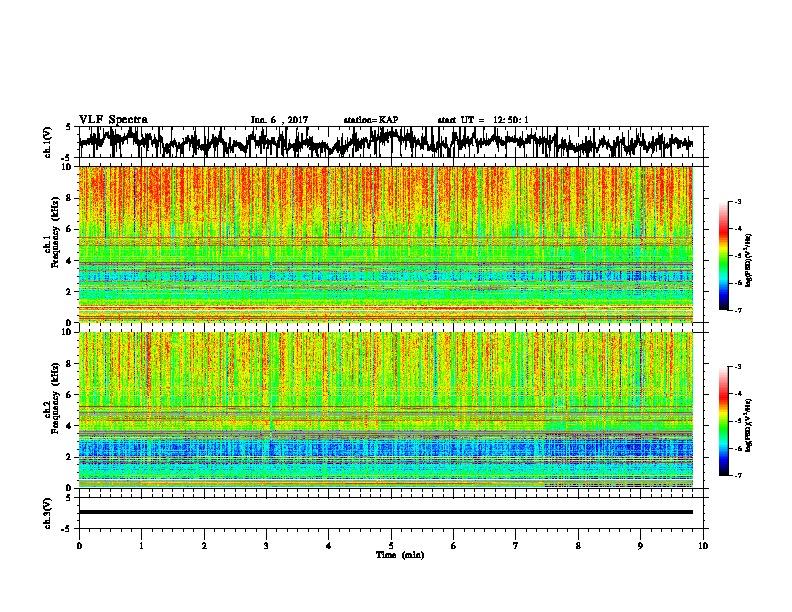Screen dimensions: 792x612
Task: Click the "ch.3(V)" axis label
Action: click(x=47, y=513)
